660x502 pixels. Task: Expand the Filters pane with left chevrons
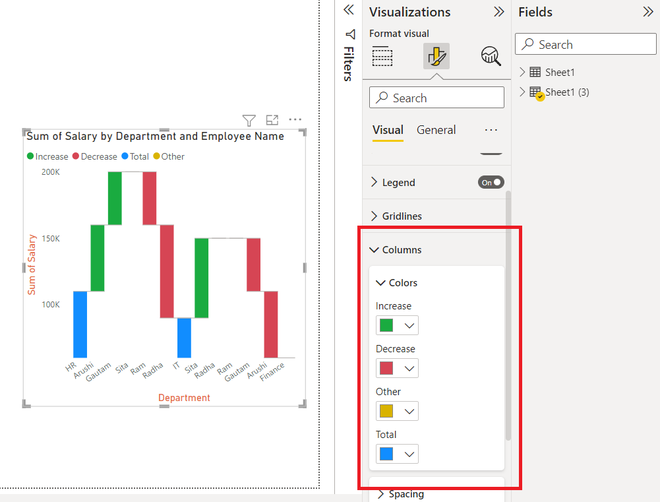tap(349, 10)
